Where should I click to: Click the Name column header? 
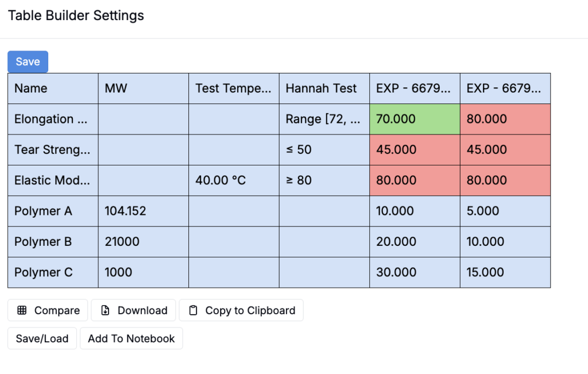(53, 88)
